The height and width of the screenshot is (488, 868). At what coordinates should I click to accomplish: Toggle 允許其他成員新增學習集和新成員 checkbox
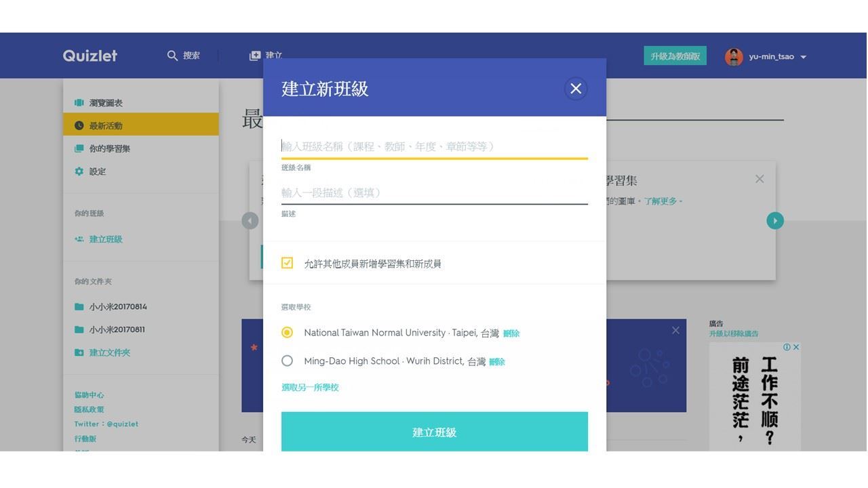288,263
